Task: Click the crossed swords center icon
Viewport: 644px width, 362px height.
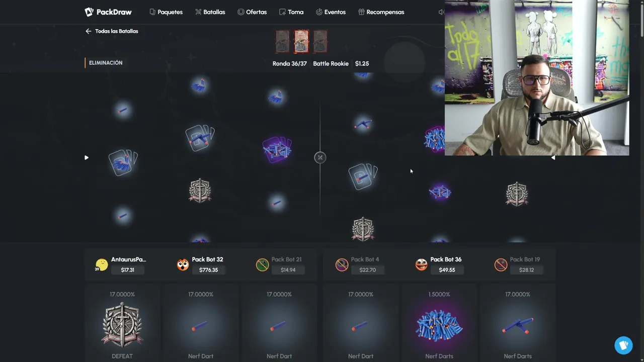Action: pyautogui.click(x=320, y=158)
